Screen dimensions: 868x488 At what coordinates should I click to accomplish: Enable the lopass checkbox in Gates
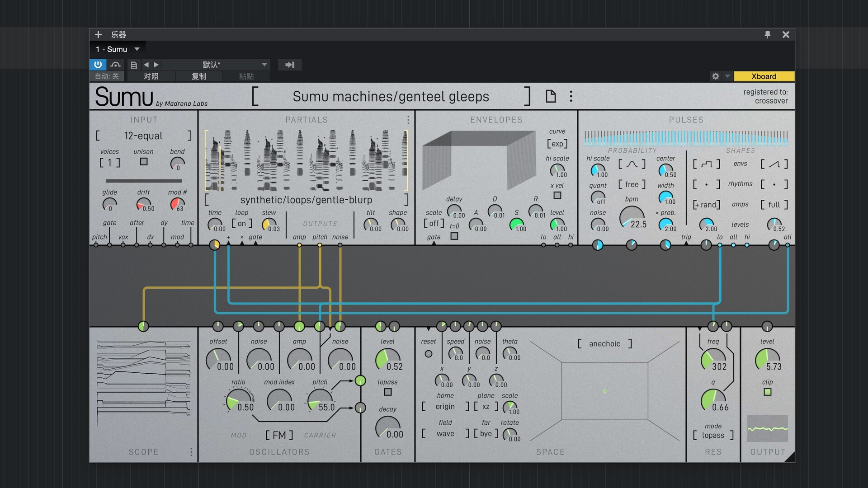click(388, 392)
